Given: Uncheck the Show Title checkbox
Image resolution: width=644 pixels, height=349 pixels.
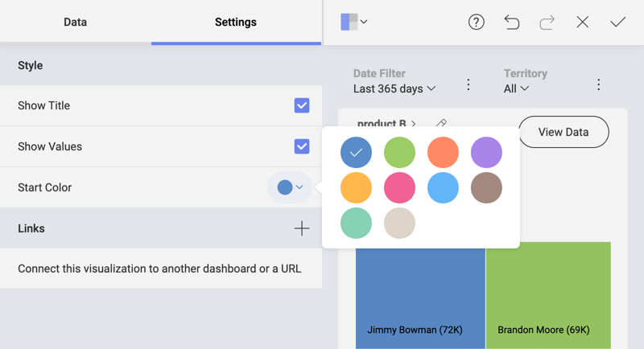Looking at the screenshot, I should tap(302, 105).
